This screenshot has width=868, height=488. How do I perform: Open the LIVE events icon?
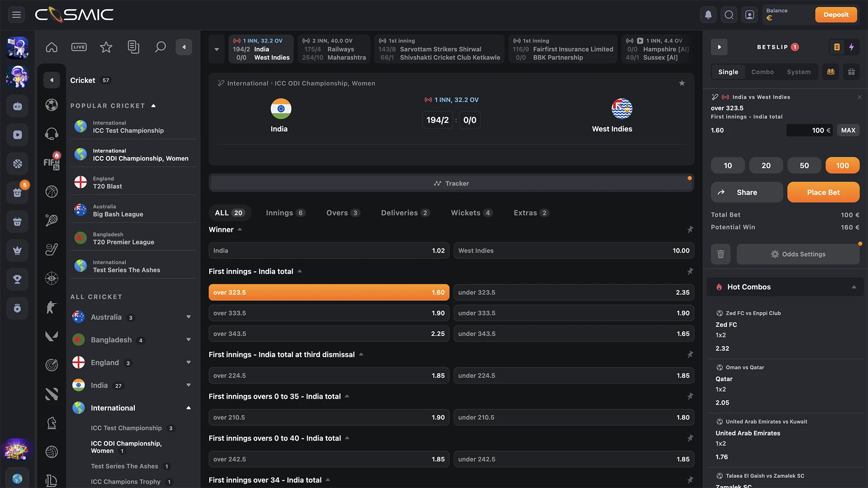tap(79, 47)
